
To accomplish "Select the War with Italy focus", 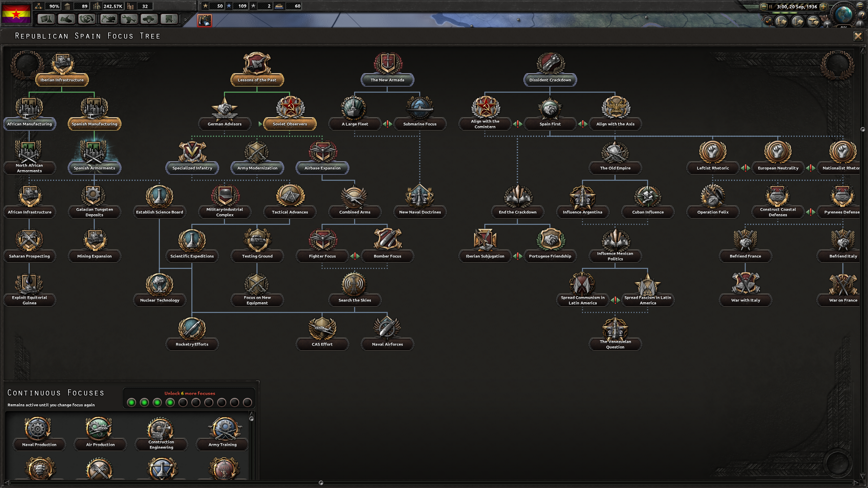I will pyautogui.click(x=746, y=289).
